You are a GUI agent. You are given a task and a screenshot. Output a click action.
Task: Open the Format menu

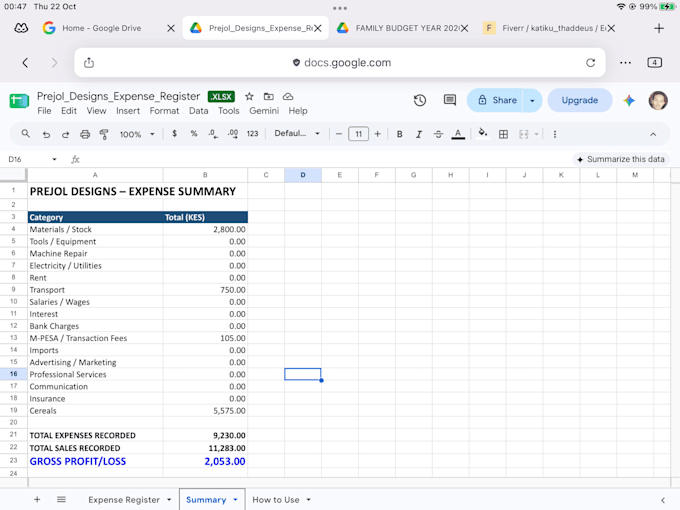(164, 111)
